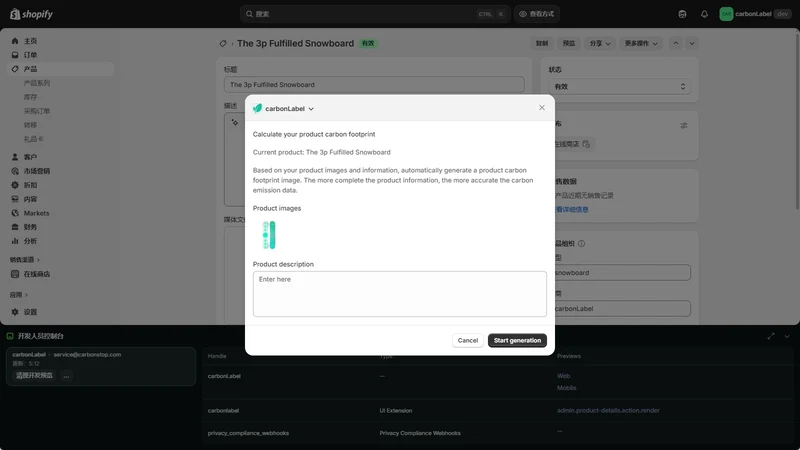800x450 pixels.
Task: Open the Share 分享 dropdown
Action: (x=599, y=43)
